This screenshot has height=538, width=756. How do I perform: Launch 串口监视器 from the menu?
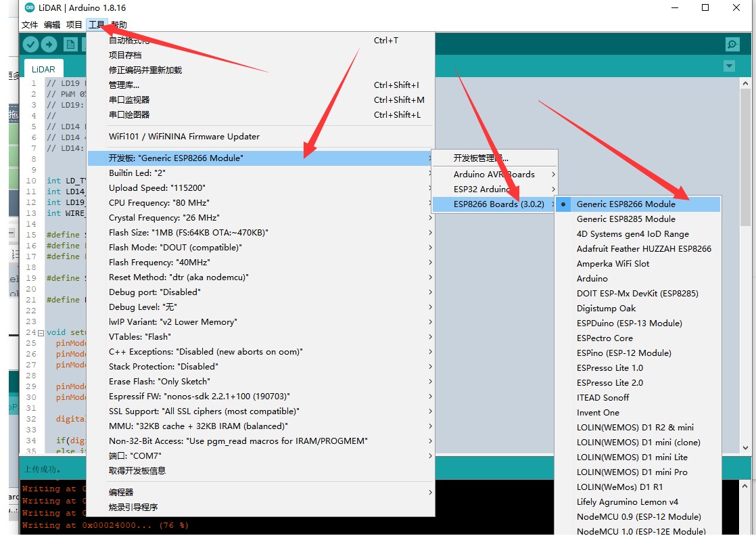[261, 100]
